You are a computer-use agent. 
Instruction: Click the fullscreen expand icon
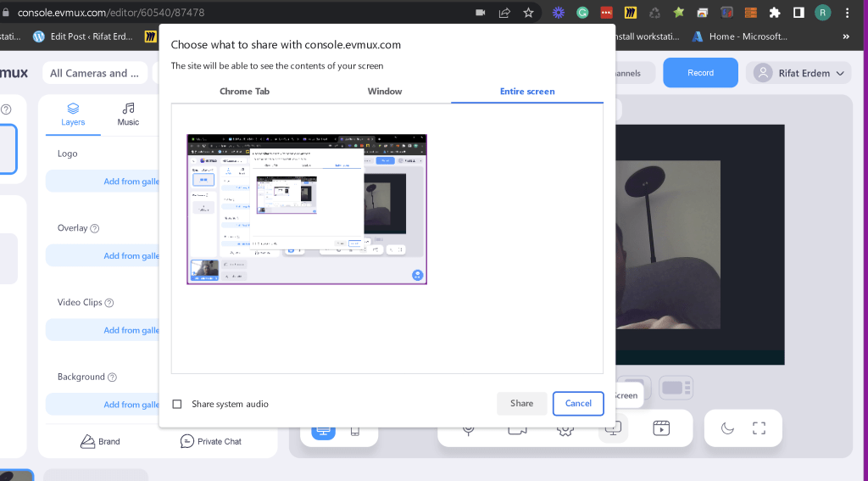pos(759,428)
